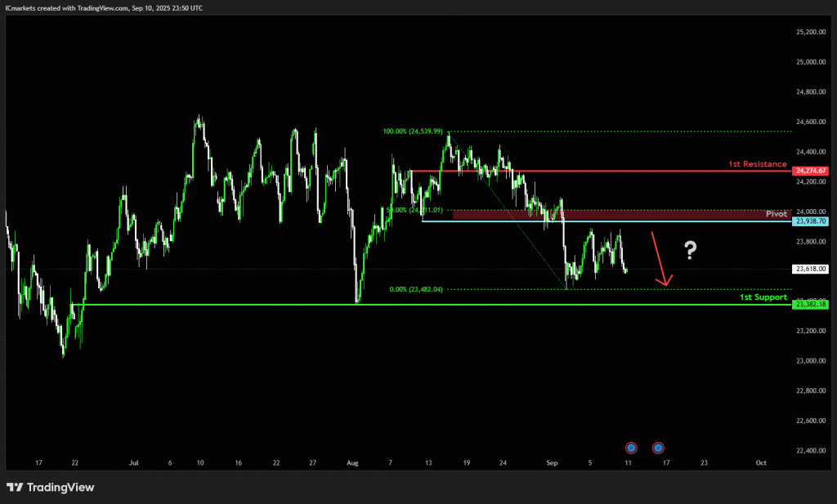This screenshot has width=837, height=504.
Task: Click 24,600.00 on the price axis
Action: pos(811,122)
